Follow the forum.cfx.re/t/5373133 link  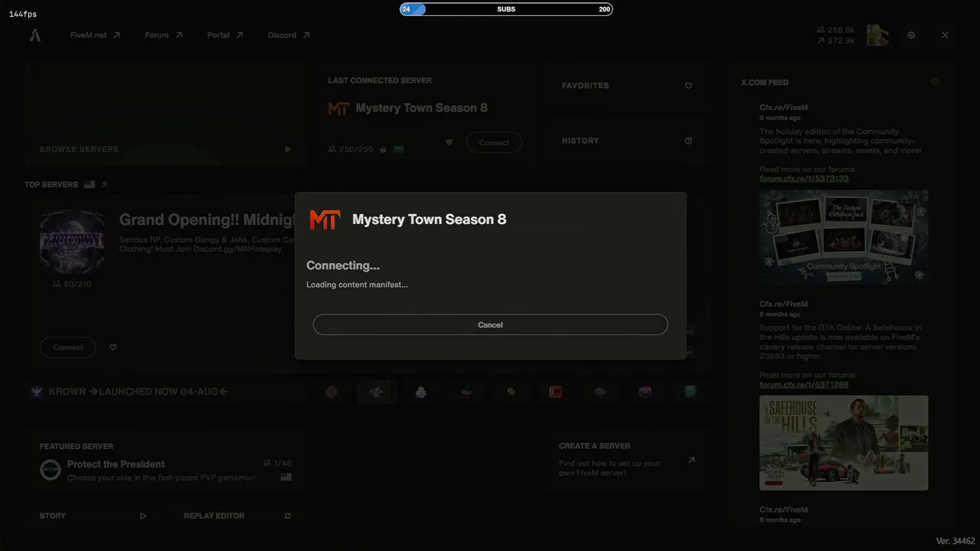click(x=804, y=178)
